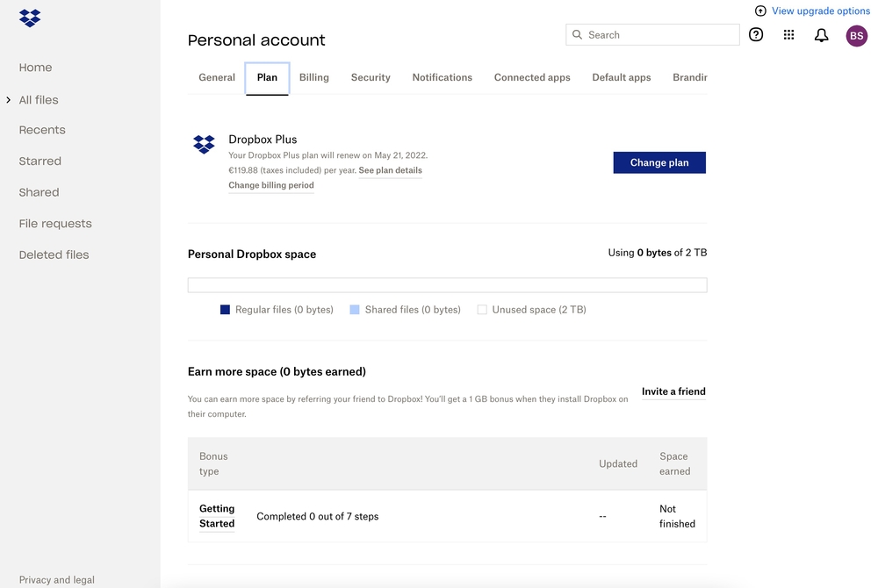The height and width of the screenshot is (588, 878).
Task: Click the Dropbox Plus plan logo
Action: click(204, 145)
